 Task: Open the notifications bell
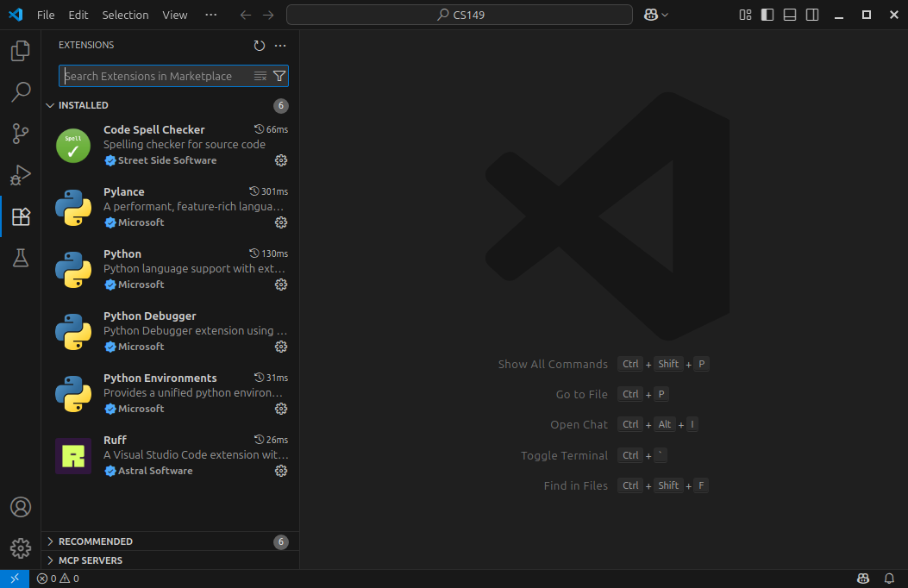point(889,578)
